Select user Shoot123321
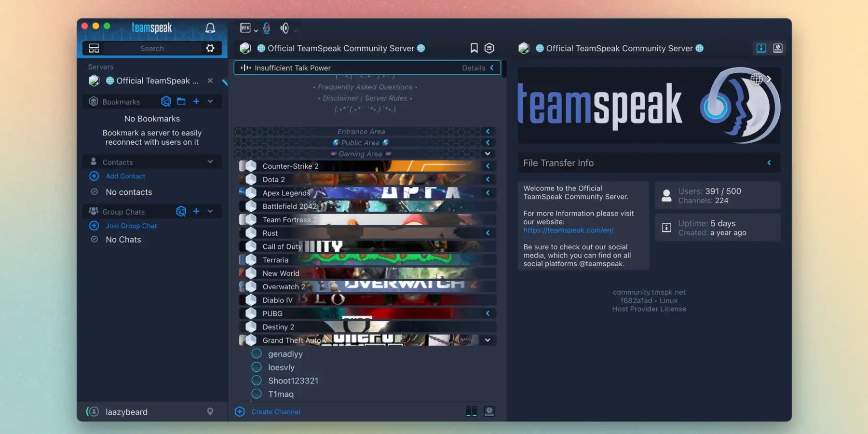Screen dimensions: 868x434 pos(293,381)
